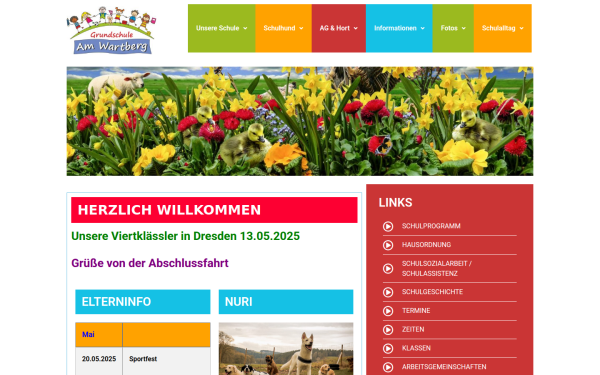The width and height of the screenshot is (600, 375).
Task: Expand the Unsere Schule menu chevron
Action: [245, 28]
